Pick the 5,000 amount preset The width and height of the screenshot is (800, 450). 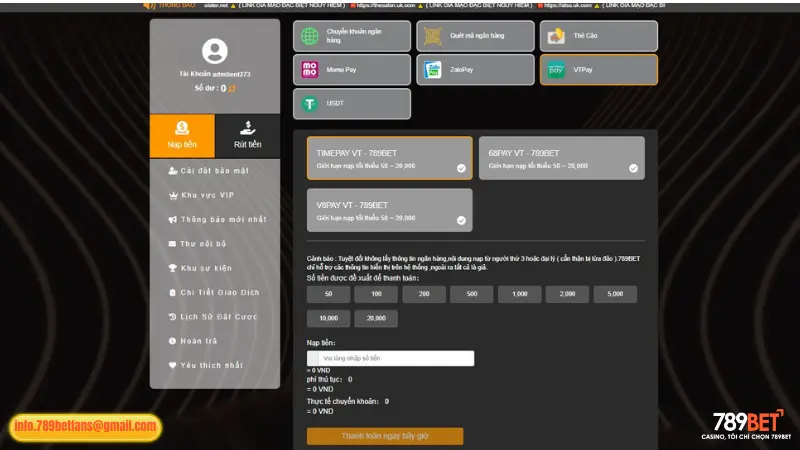click(x=615, y=294)
